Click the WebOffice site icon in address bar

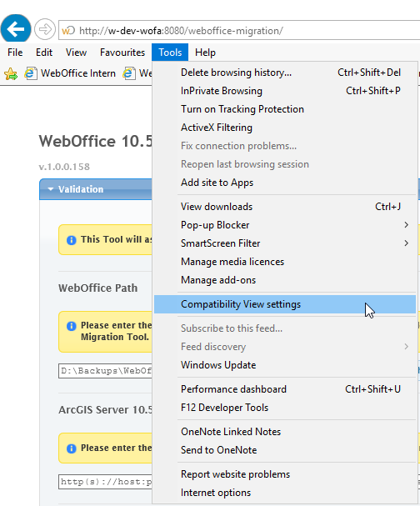(68, 31)
